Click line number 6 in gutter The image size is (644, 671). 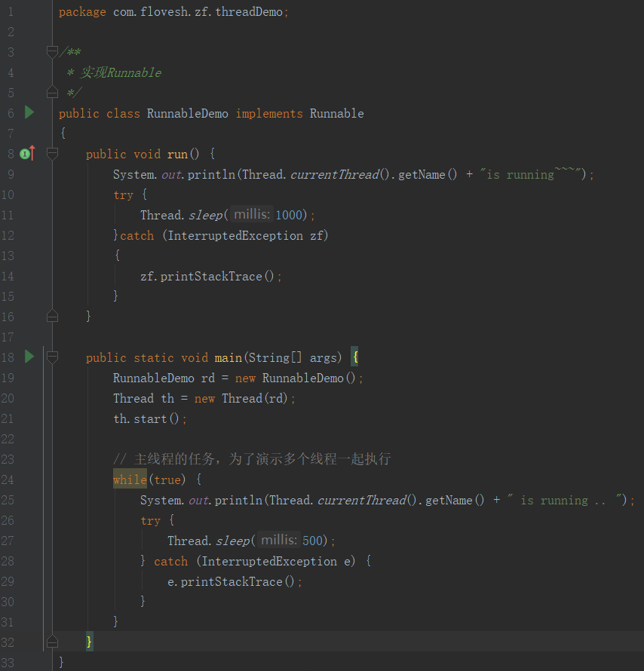(x=11, y=113)
